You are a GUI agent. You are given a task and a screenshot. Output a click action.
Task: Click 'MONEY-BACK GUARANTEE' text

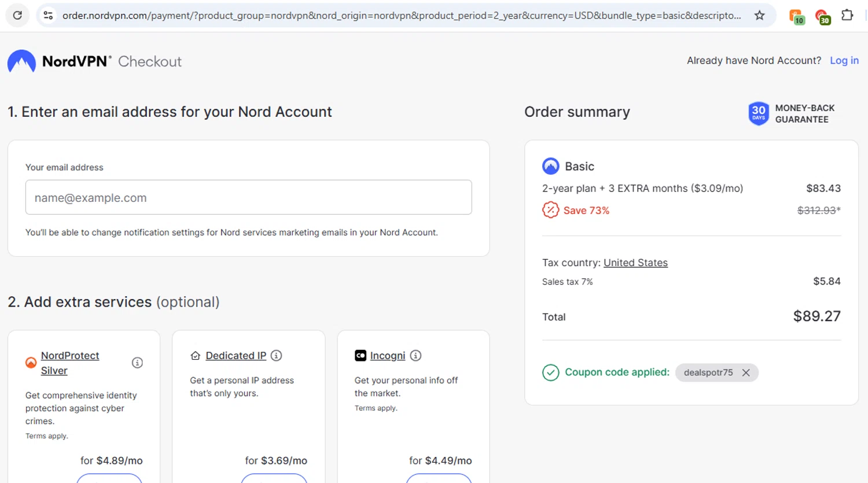(805, 114)
